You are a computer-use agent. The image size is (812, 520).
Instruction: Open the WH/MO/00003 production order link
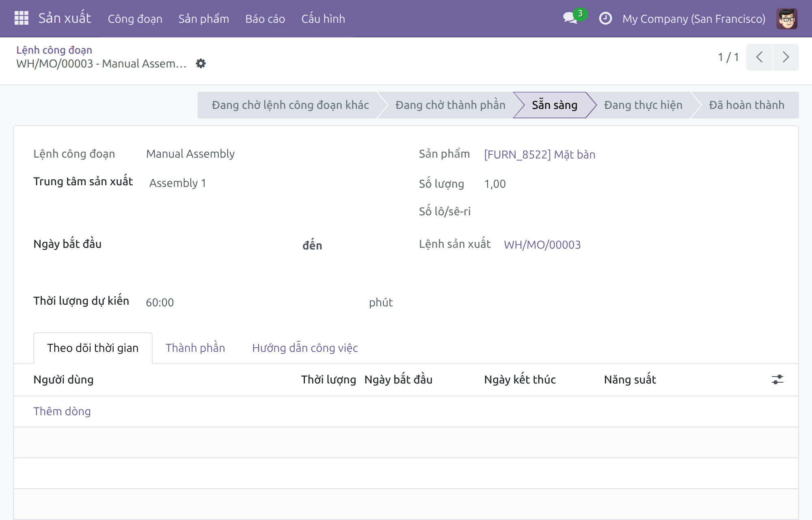(x=542, y=245)
